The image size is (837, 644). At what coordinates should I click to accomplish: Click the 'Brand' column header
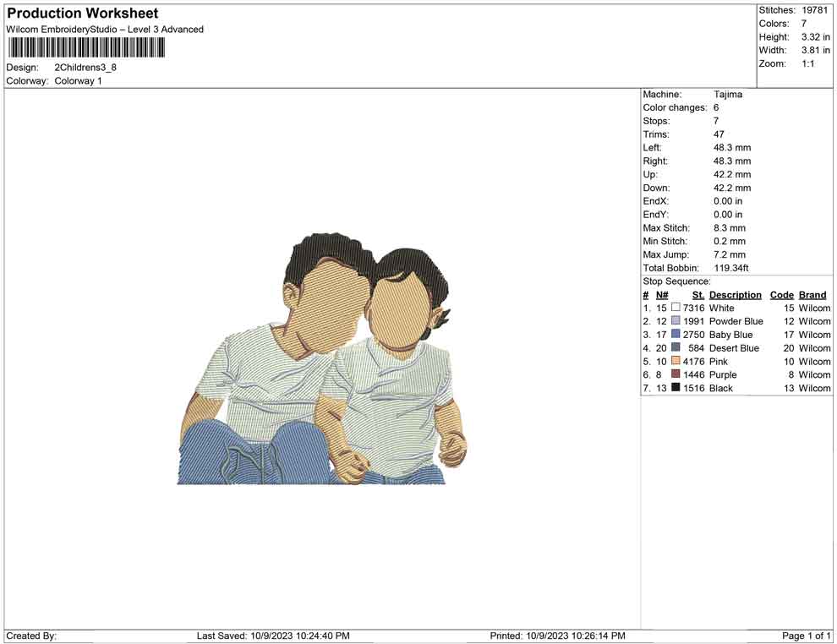(812, 294)
